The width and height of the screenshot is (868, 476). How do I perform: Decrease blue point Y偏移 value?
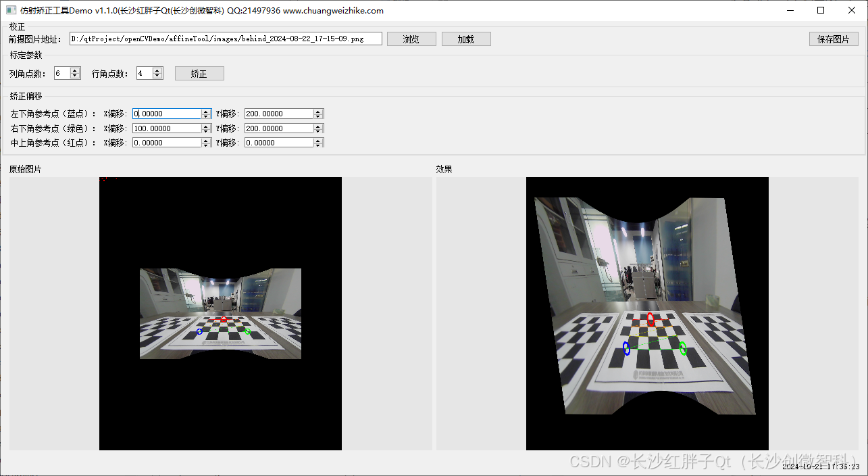319,116
